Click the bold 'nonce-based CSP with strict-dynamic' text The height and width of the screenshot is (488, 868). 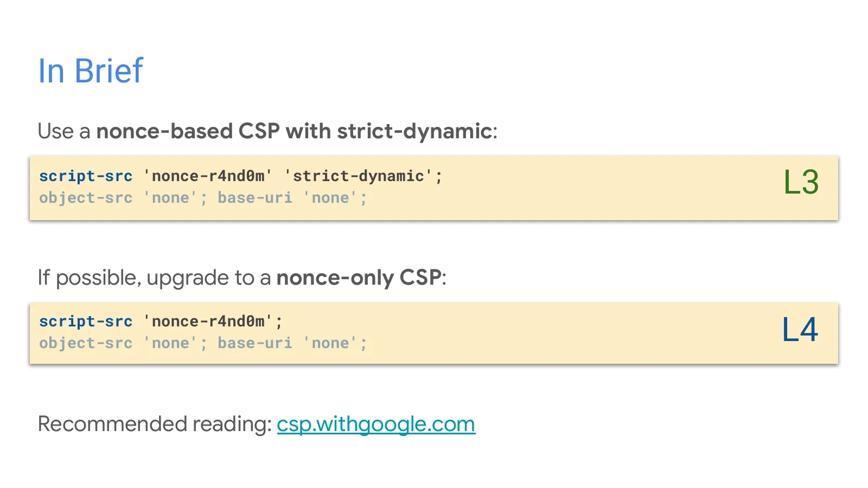tap(294, 131)
